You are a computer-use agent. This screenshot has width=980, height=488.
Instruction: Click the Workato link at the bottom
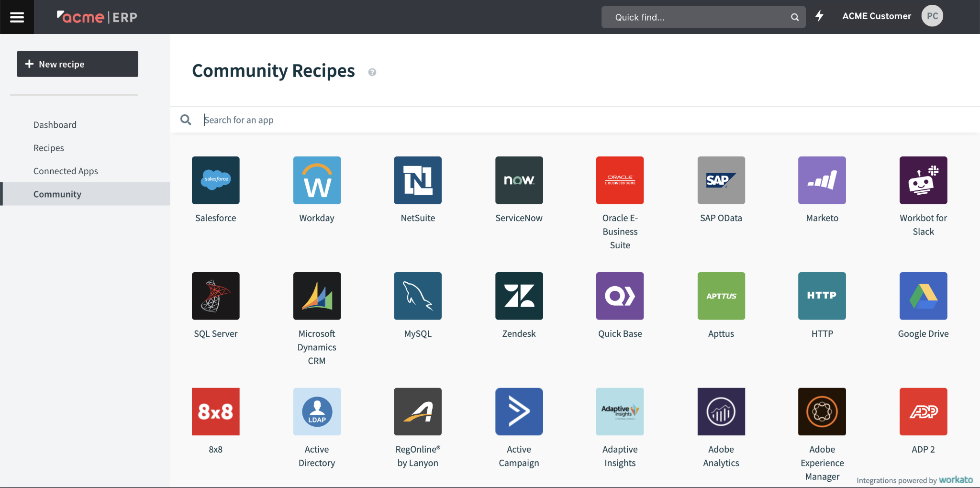coord(955,480)
